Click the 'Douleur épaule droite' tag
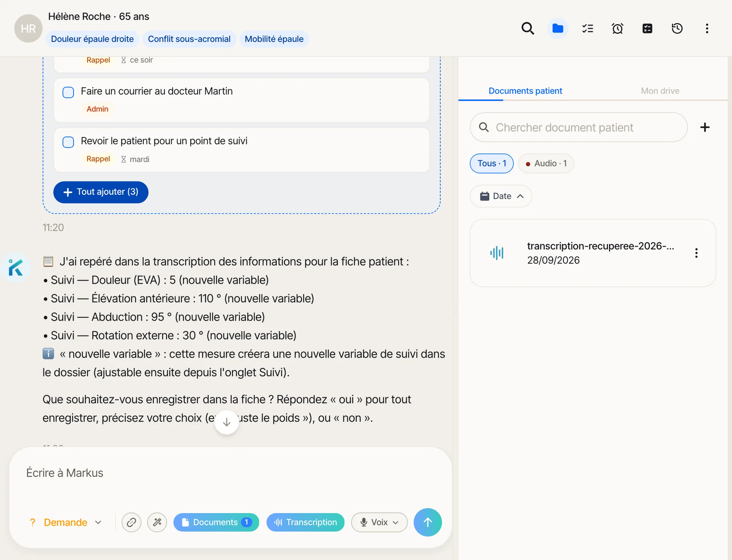 tap(92, 39)
